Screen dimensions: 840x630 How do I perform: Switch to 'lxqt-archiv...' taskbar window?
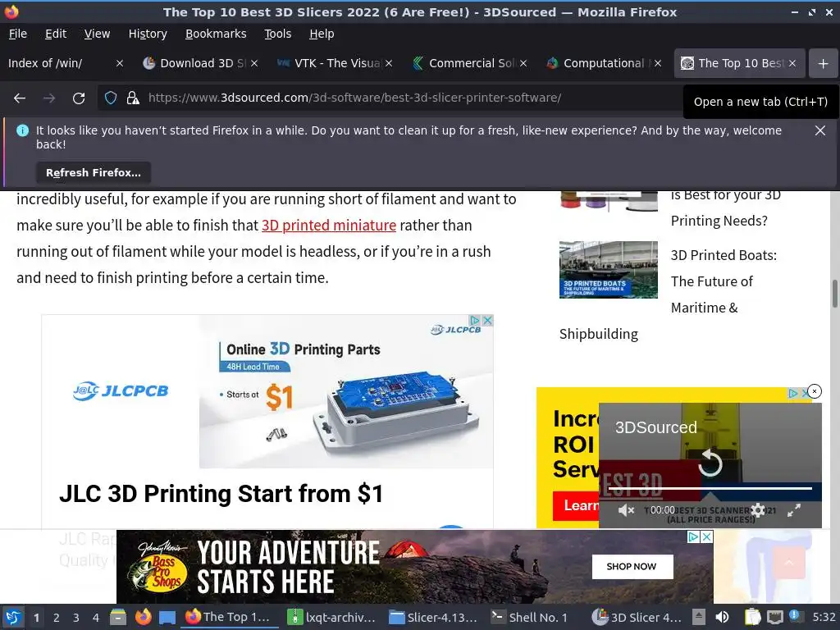(x=331, y=617)
